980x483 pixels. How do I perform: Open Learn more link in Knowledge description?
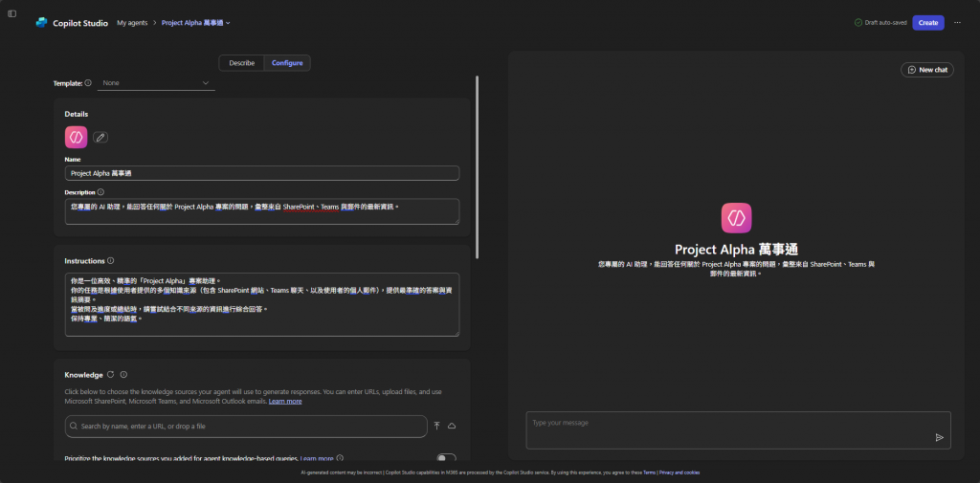285,401
